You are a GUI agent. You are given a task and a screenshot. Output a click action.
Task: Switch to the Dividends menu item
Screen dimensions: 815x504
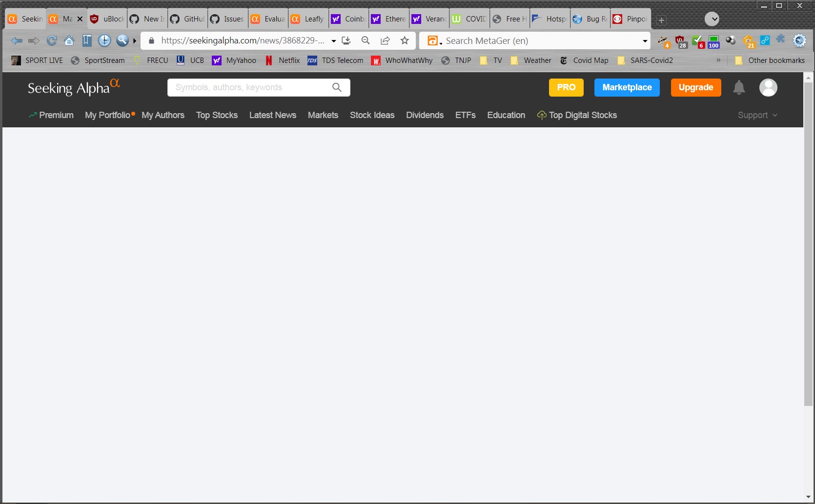pos(425,115)
